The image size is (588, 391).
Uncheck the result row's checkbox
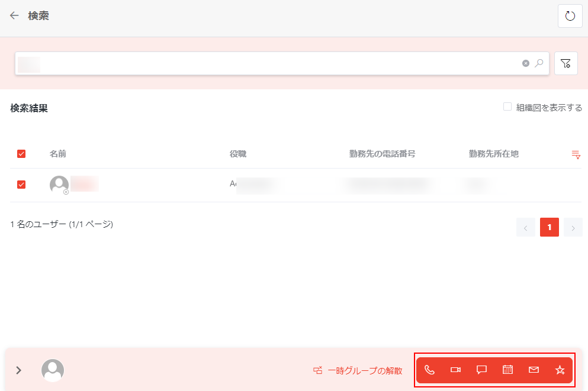pyautogui.click(x=21, y=185)
